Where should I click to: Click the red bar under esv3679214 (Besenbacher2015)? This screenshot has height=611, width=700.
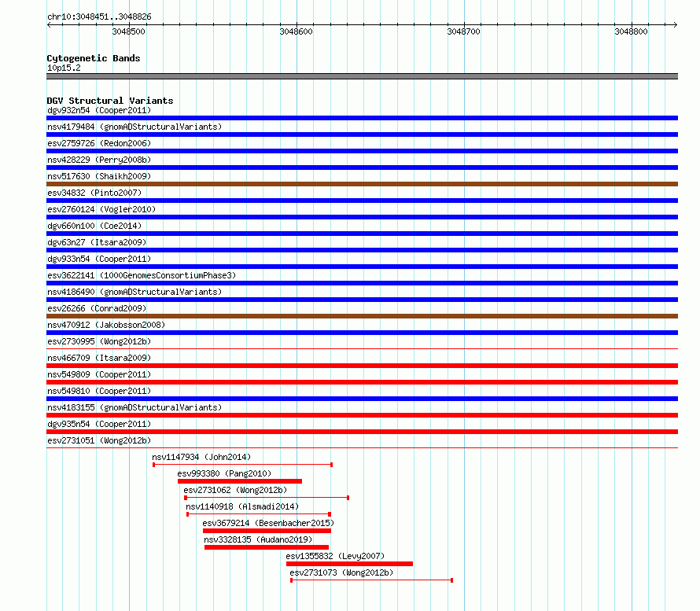click(x=267, y=531)
